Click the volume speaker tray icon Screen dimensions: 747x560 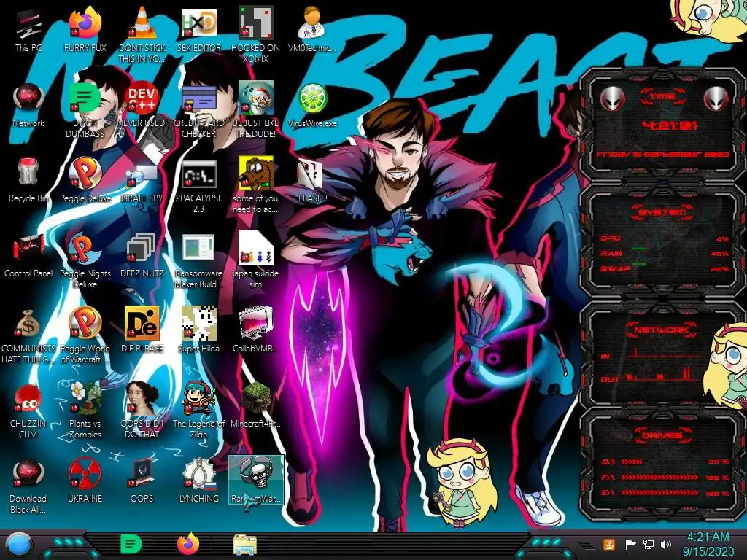click(666, 544)
